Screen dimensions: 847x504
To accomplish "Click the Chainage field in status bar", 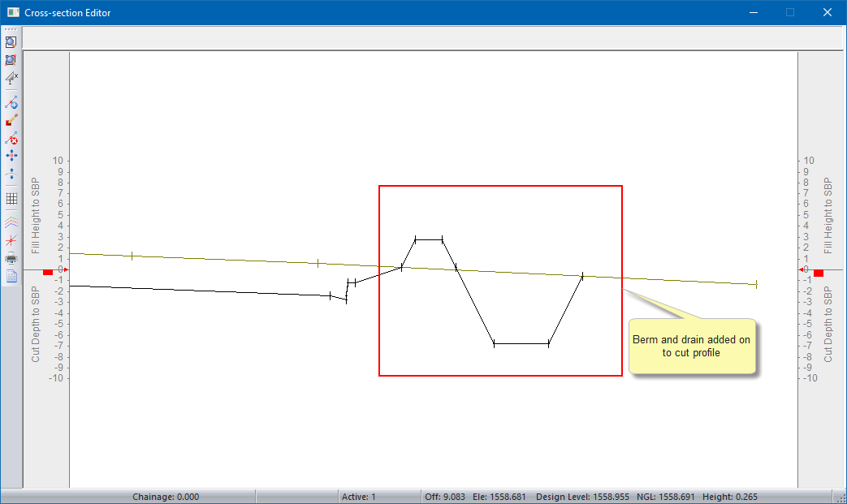I will (x=166, y=497).
